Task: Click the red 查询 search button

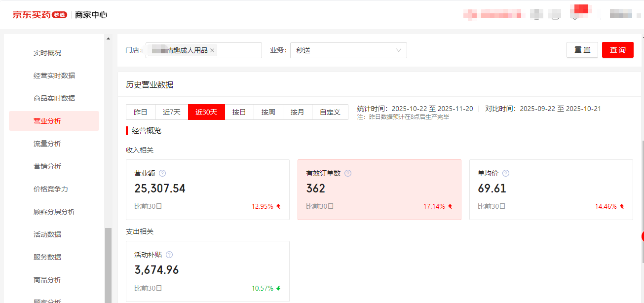Action: 617,50
